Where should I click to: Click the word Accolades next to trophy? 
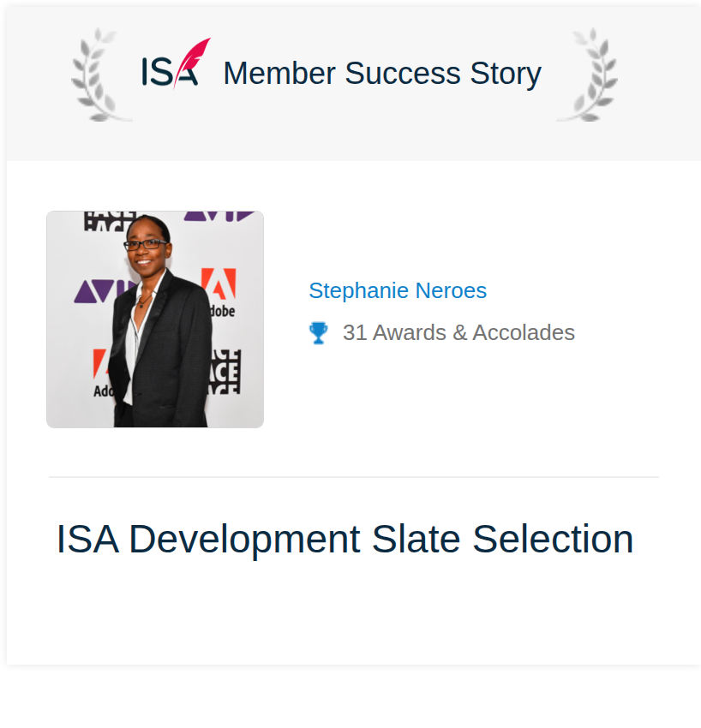(x=524, y=333)
